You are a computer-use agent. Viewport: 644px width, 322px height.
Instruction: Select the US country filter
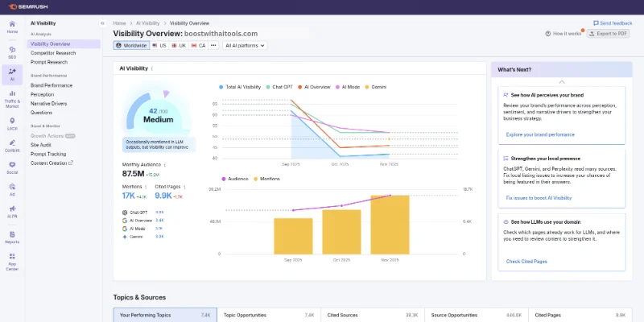pos(159,46)
